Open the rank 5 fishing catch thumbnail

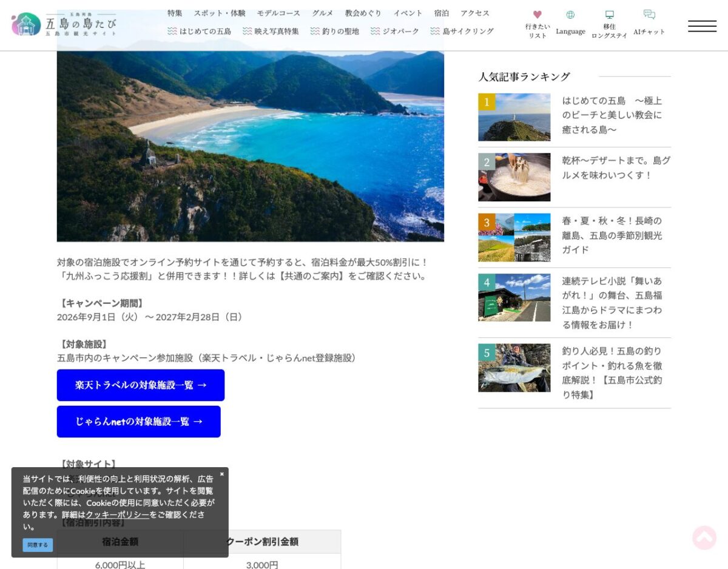pos(514,368)
